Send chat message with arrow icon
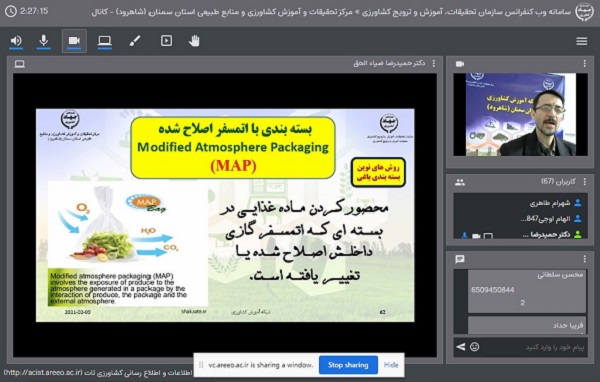Screen dimensions: 600x382 point(461,347)
